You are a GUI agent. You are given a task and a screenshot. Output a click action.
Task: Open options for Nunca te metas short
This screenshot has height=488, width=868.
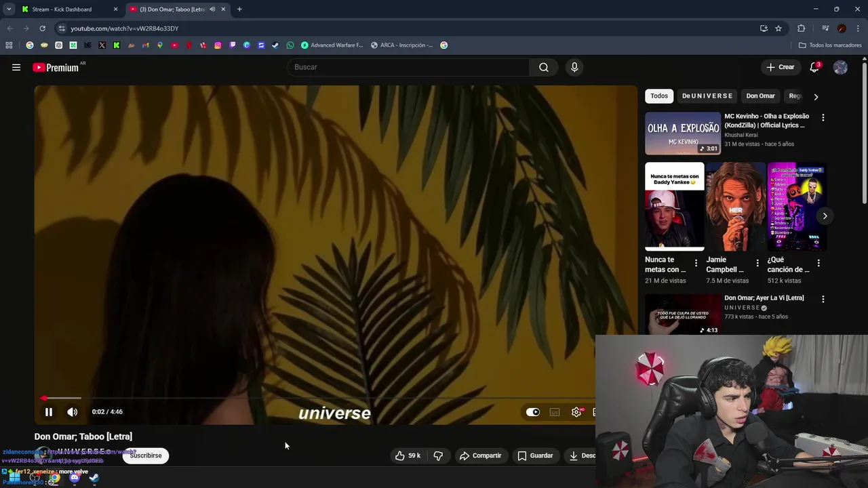696,263
